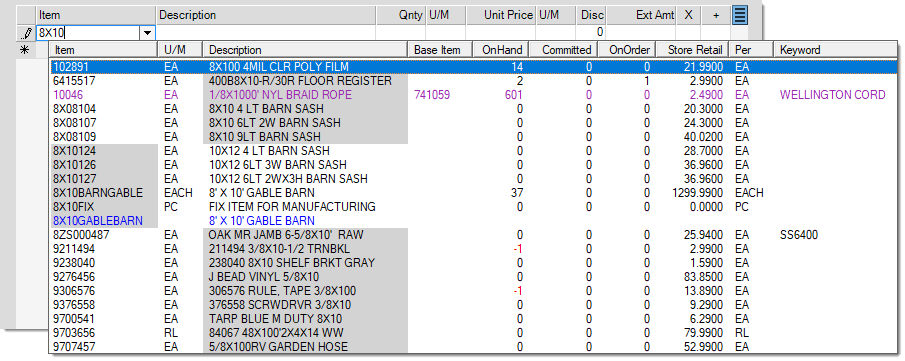Click Base Item 741059

pos(432,95)
